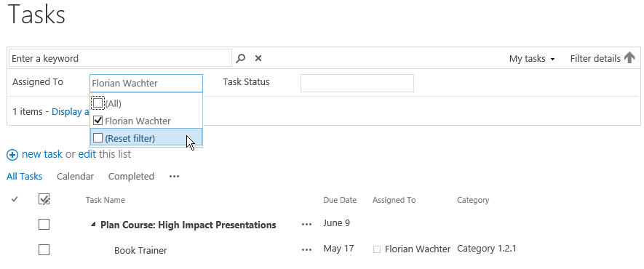This screenshot has height=269, width=644.
Task: Tick the (Reset filter) checkbox
Action: pos(98,138)
